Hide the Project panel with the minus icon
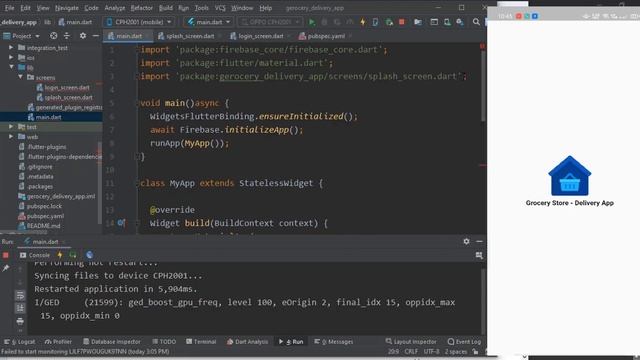The height and width of the screenshot is (360, 640). point(96,36)
